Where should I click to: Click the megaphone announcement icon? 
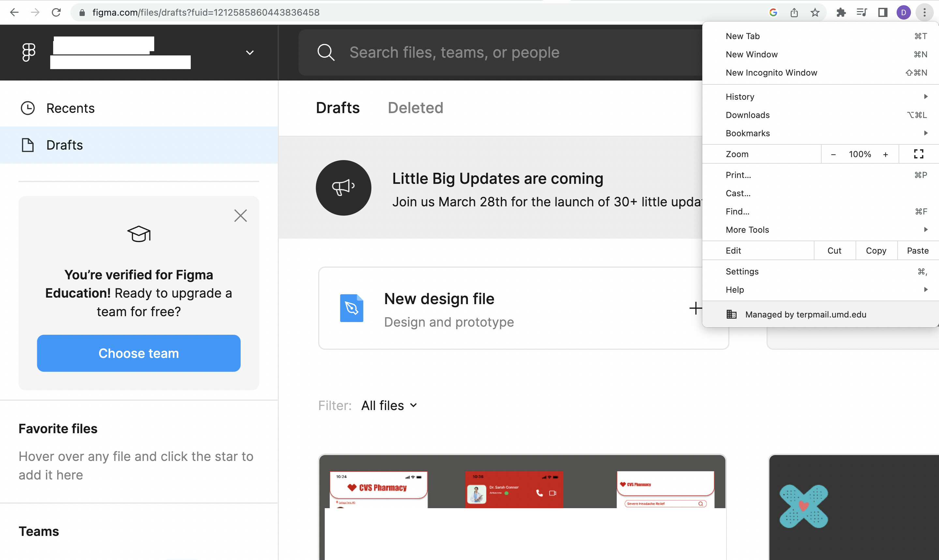343,187
